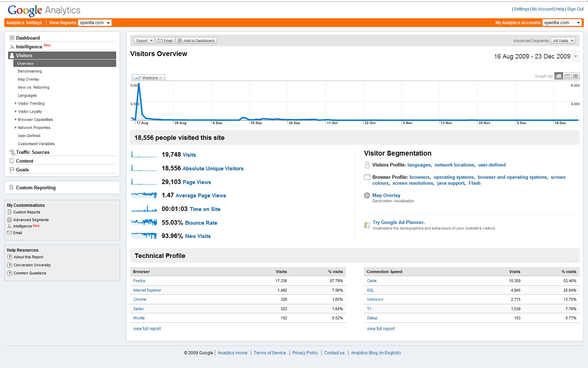The width and height of the screenshot is (588, 368).
Task: Click the Try Google Ad Planner link
Action: [x=399, y=222]
